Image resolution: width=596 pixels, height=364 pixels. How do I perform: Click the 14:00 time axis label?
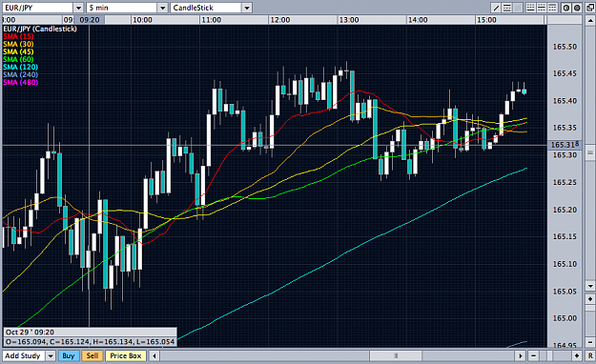418,20
